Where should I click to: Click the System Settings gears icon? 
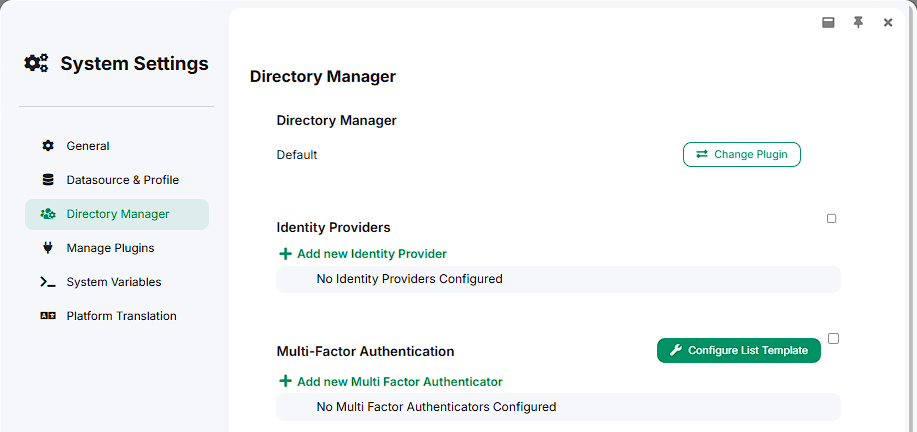[36, 63]
